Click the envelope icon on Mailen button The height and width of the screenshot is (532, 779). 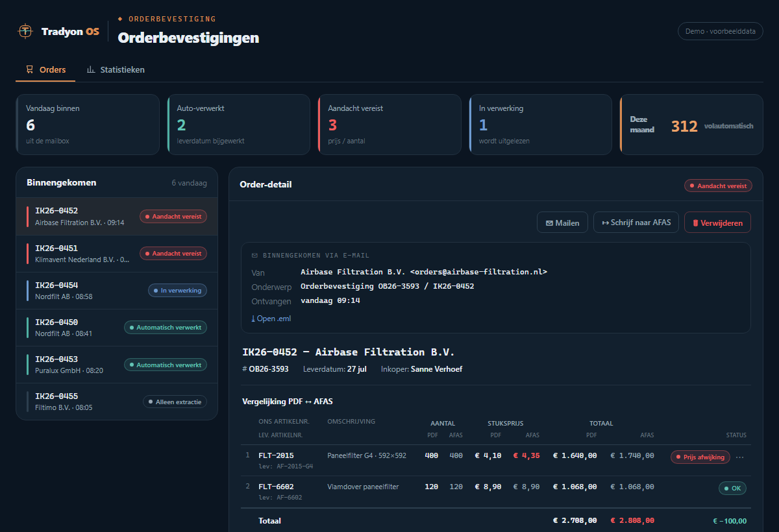[x=549, y=223]
